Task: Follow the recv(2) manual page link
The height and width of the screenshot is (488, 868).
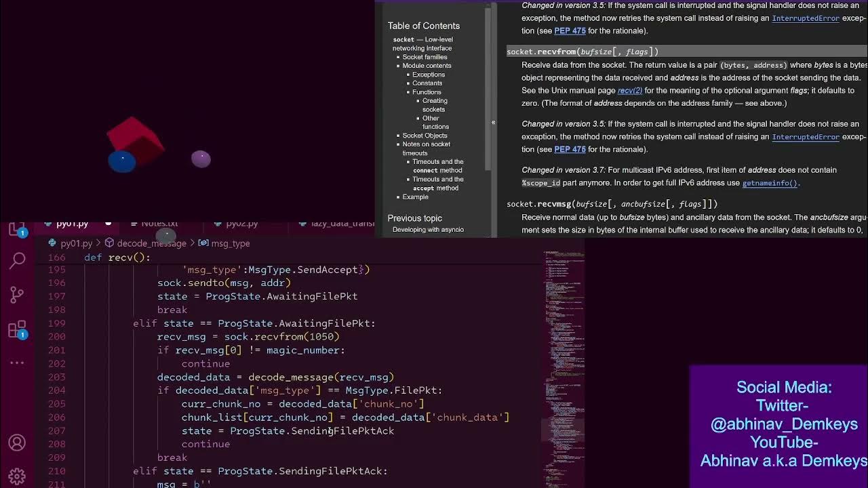Action: 630,91
